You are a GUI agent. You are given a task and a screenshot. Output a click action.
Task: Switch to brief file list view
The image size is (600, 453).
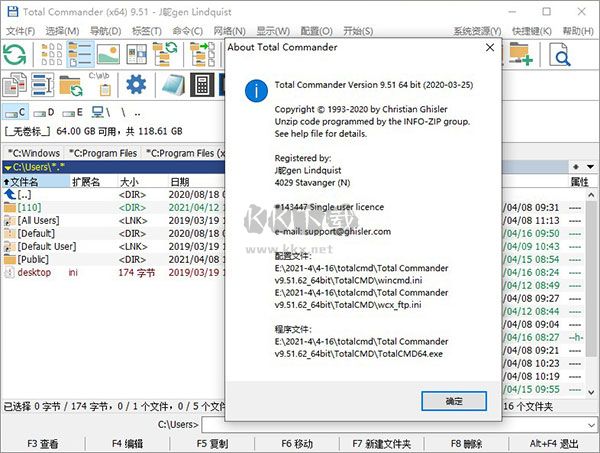pos(52,55)
